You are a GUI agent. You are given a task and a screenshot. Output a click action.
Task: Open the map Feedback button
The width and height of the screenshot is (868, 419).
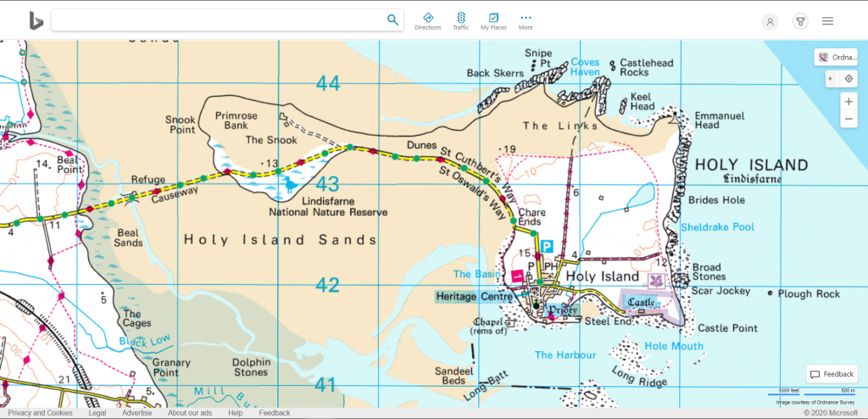click(x=832, y=374)
